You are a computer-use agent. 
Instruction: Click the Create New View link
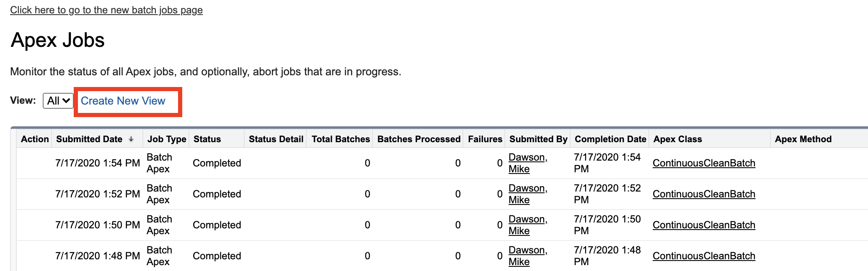coord(123,101)
